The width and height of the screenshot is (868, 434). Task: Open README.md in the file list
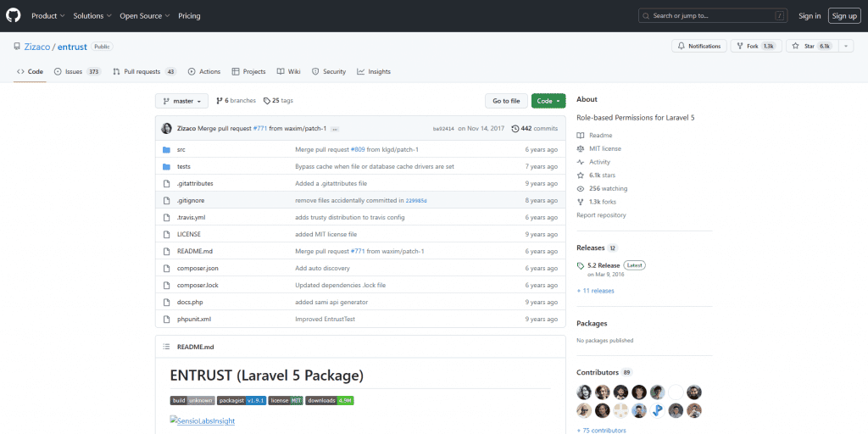195,251
